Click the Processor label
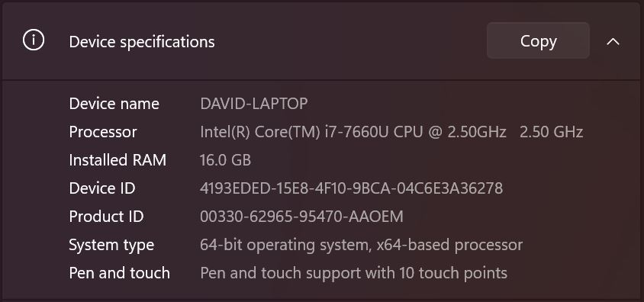644x302 pixels. point(103,132)
